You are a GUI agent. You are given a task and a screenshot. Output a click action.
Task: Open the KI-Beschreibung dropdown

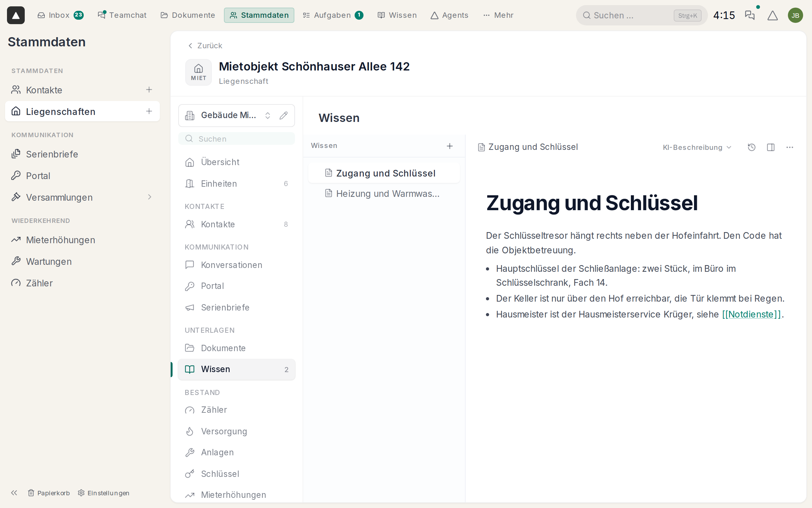(697, 148)
